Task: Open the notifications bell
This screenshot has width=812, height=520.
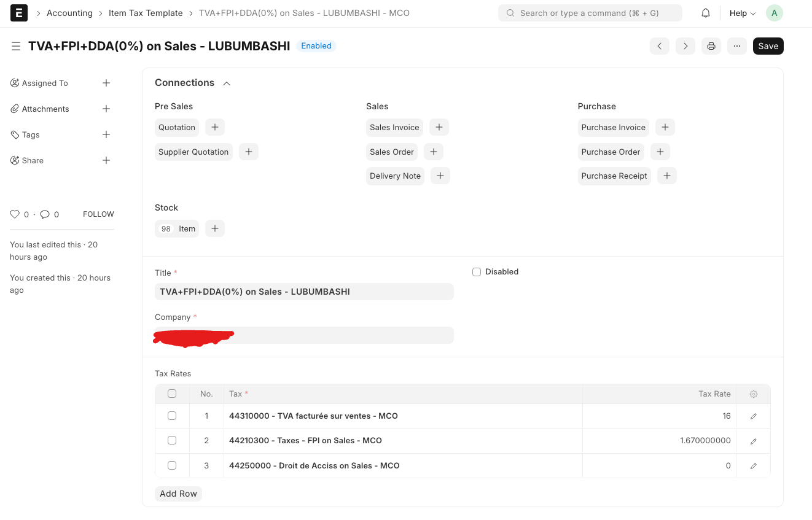Action: click(706, 13)
